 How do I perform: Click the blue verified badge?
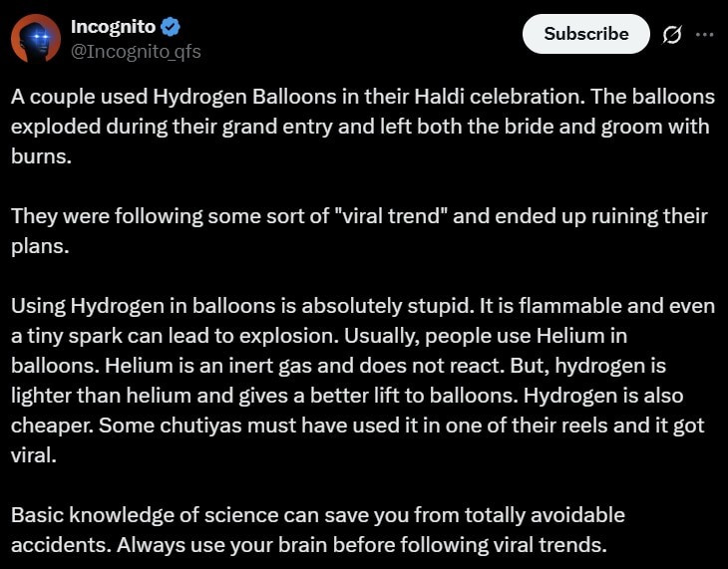coord(171,26)
